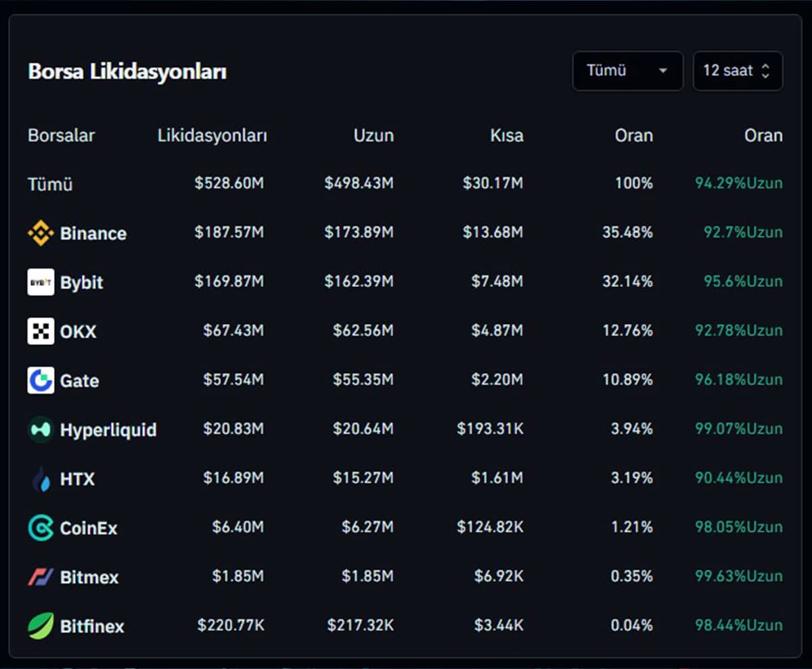The width and height of the screenshot is (812, 669).
Task: Click HTX share 3.19%
Action: 632,478
